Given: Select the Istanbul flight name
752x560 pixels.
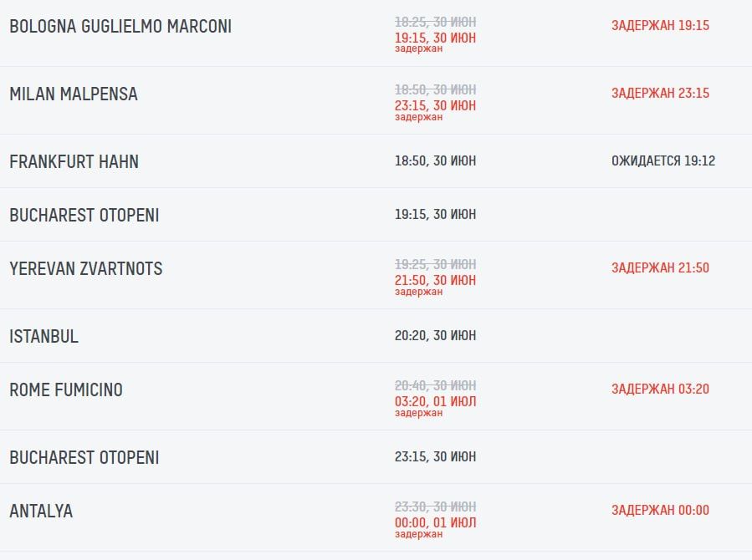Looking at the screenshot, I should pos(43,337).
